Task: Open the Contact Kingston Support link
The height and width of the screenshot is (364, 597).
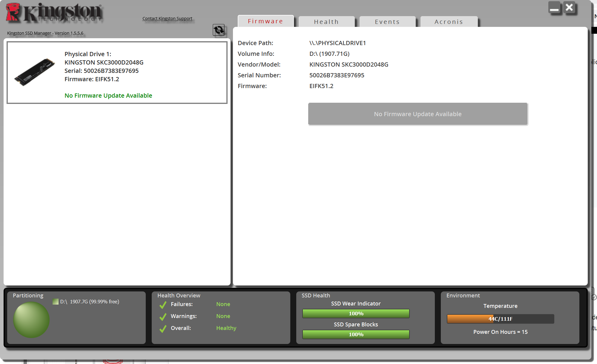Action: tap(167, 19)
